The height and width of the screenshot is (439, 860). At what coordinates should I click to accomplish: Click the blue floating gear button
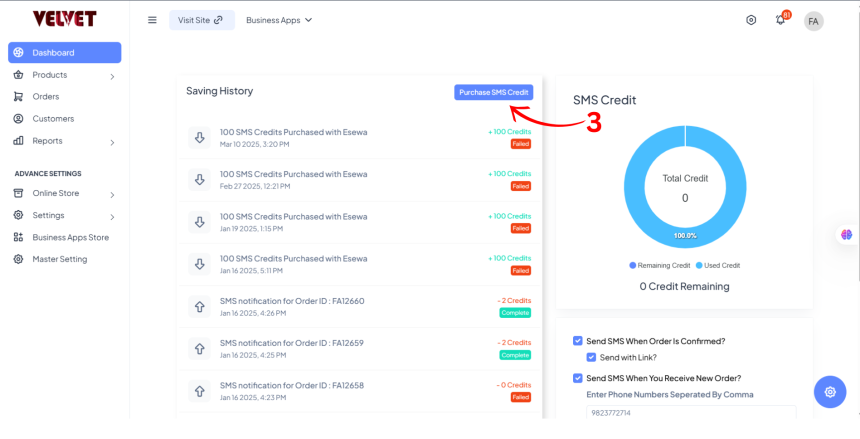[x=829, y=392]
